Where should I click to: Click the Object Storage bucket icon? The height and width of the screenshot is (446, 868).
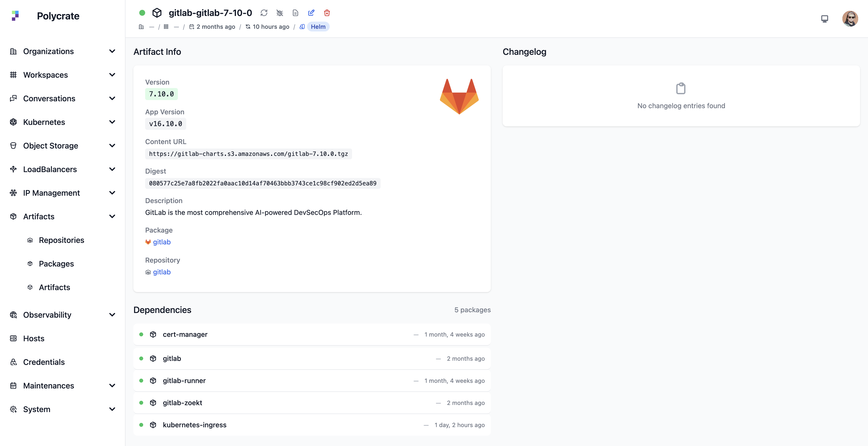tap(14, 145)
